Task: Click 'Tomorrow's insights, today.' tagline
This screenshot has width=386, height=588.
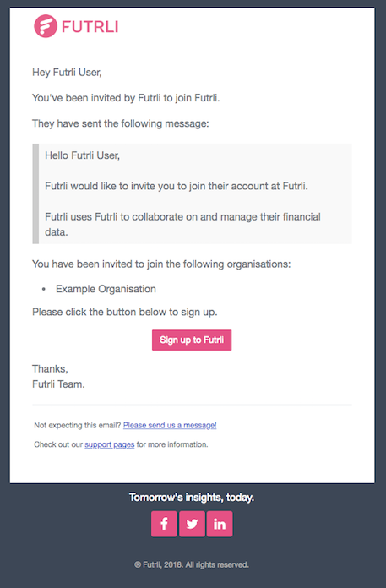Action: tap(192, 498)
